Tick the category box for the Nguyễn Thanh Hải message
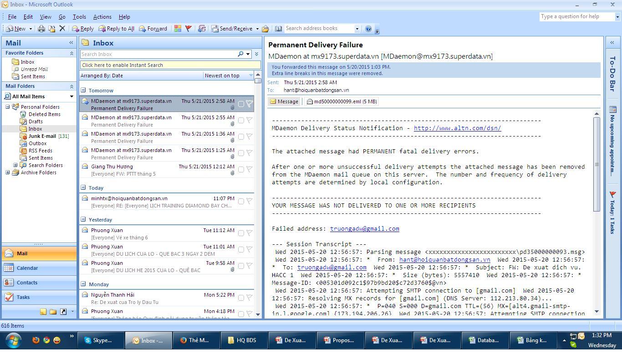Image resolution: width=622 pixels, height=364 pixels. pos(241,298)
